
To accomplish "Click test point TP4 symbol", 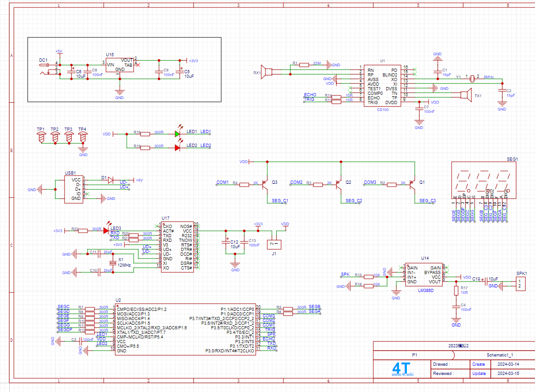I will pyautogui.click(x=83, y=137).
